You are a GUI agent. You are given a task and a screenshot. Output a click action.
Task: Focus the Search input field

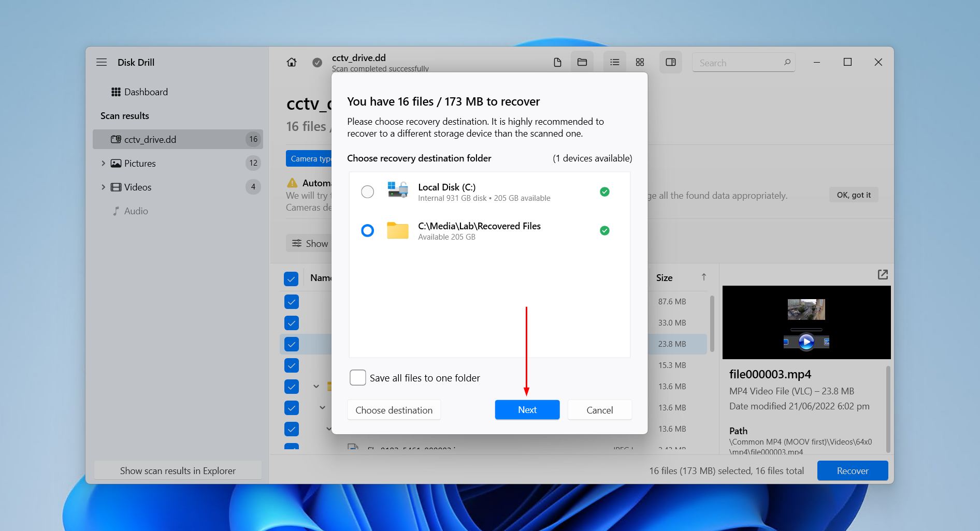click(743, 63)
